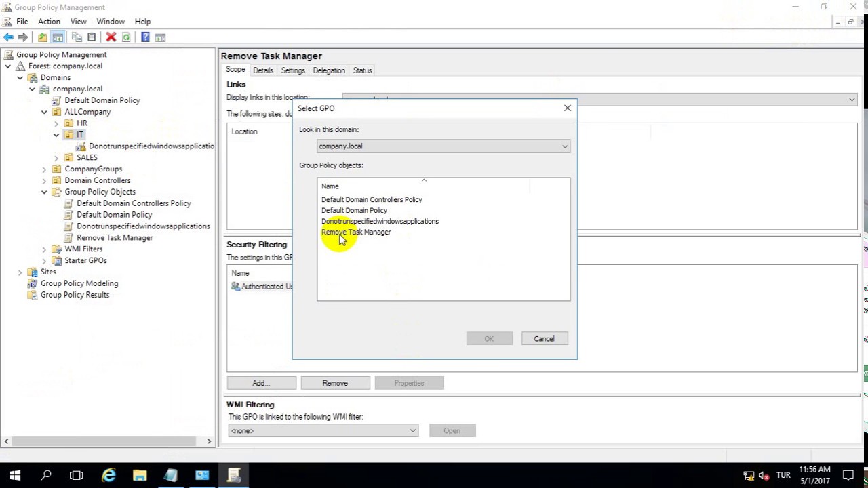The width and height of the screenshot is (868, 488).
Task: Select 'Donotrunspecifiedwindowsapplications' in the dialog list
Action: tap(380, 222)
